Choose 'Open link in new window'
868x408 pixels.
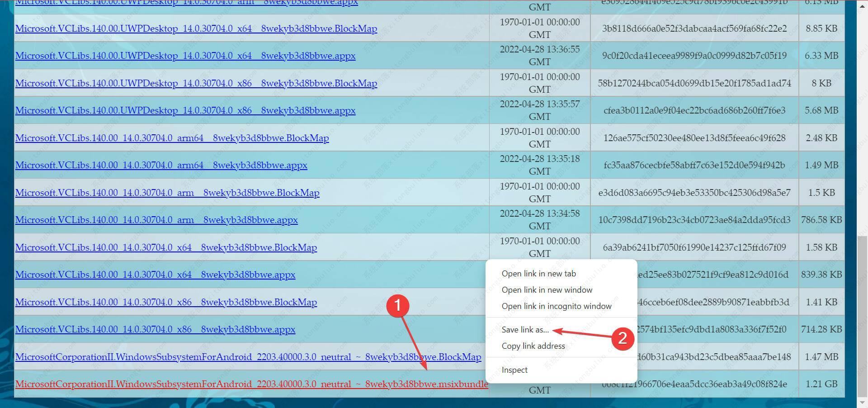pos(547,290)
